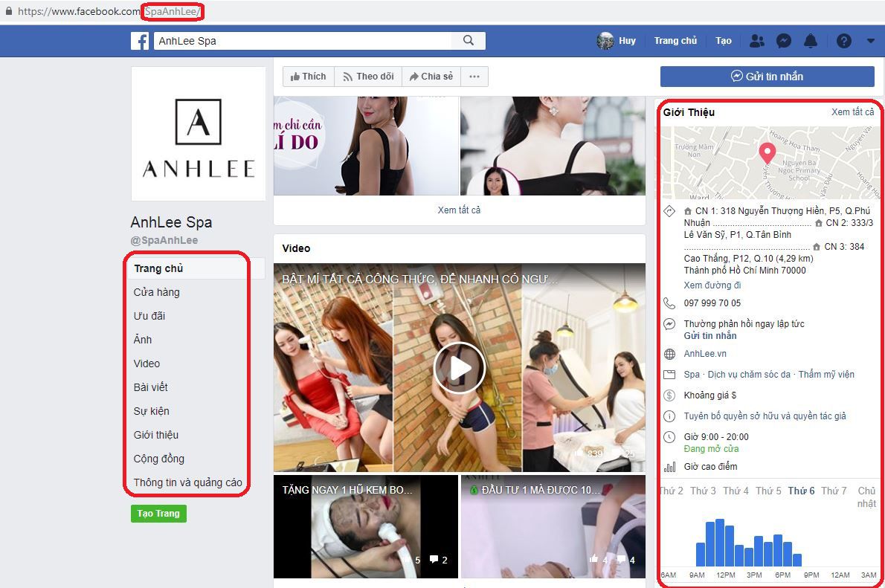Click the Spa category link

tap(692, 374)
